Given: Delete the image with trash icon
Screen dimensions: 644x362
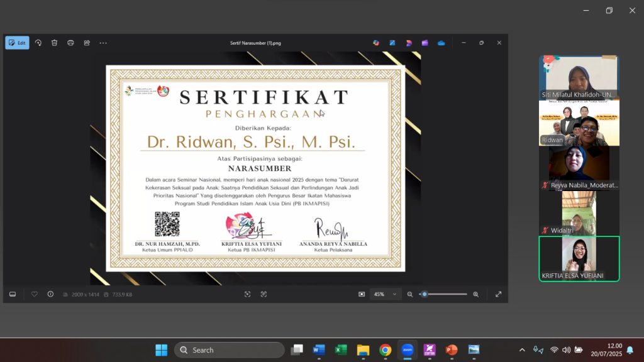Looking at the screenshot, I should pyautogui.click(x=55, y=43).
